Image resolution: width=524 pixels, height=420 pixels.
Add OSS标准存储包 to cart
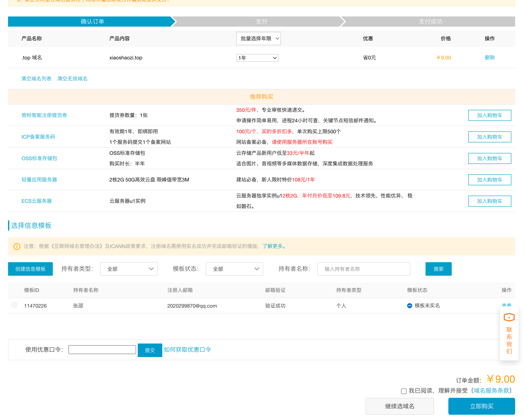[x=490, y=158]
